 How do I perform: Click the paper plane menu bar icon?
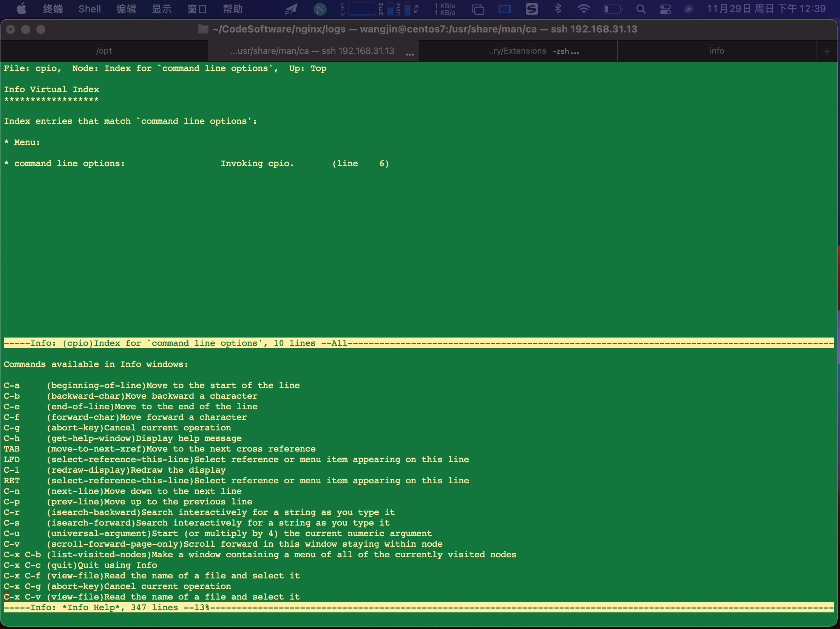(x=291, y=9)
